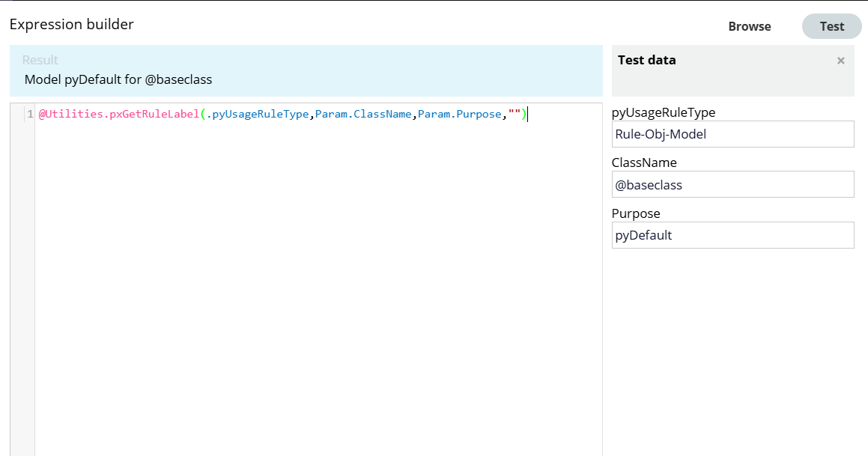Click the Purpose field label

[x=636, y=213]
